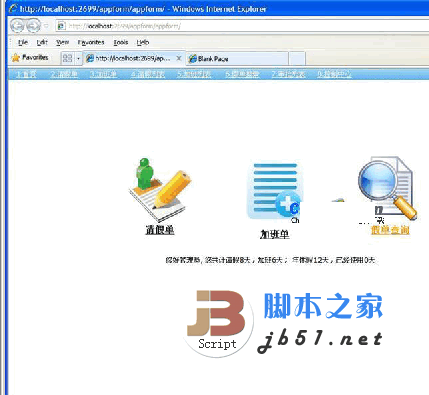Close the localhost:2699 tab
The width and height of the screenshot is (429, 395).
[x=179, y=58]
